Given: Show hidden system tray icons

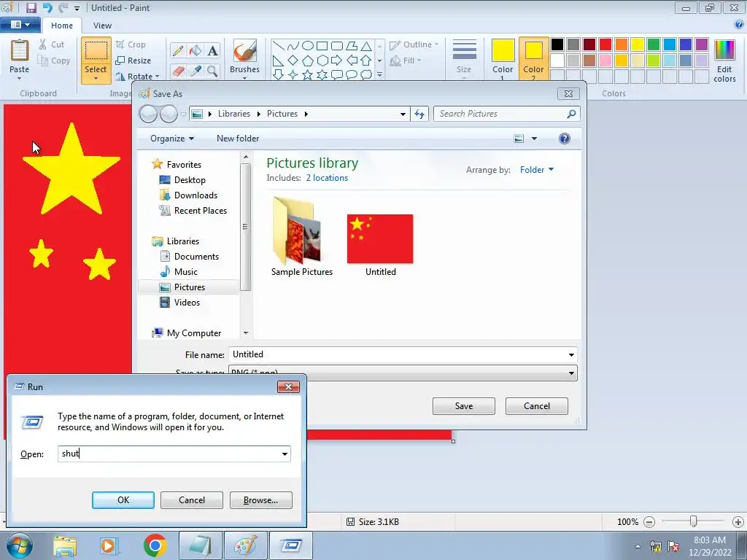Looking at the screenshot, I should 638,546.
